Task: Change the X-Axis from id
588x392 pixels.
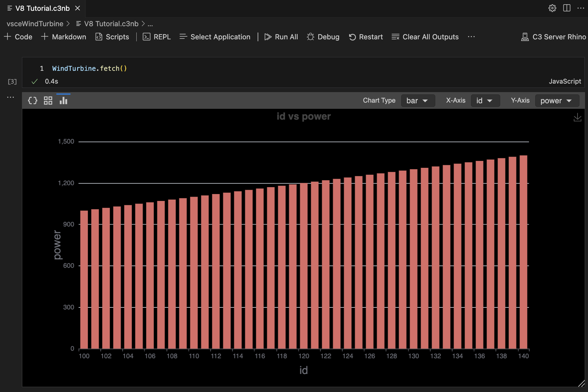Action: tap(485, 101)
